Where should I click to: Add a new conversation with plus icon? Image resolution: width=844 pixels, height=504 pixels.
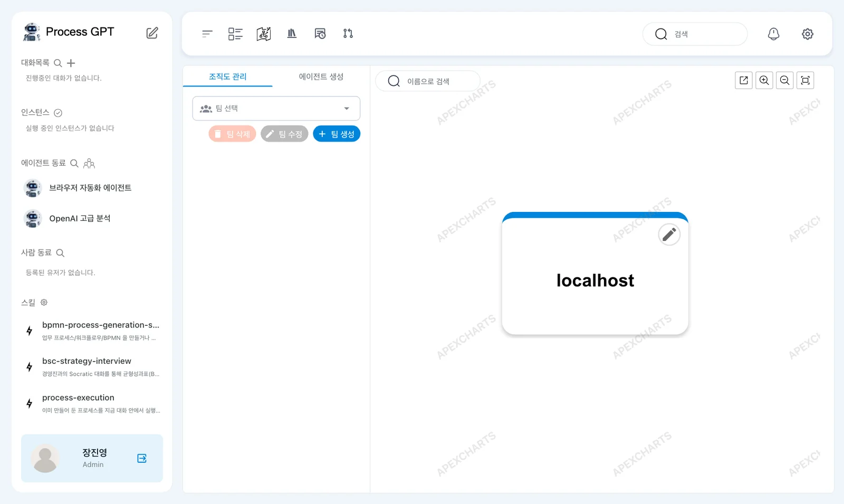pyautogui.click(x=71, y=63)
